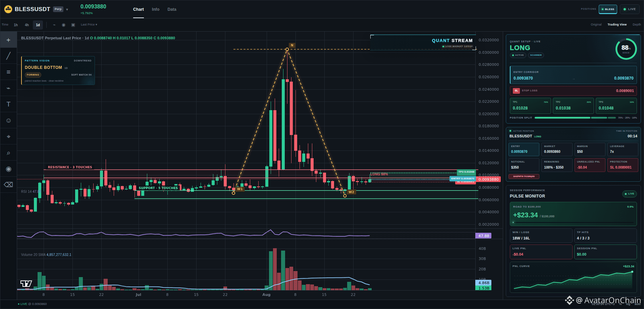Click the TradingView logo on the chart

(x=26, y=284)
